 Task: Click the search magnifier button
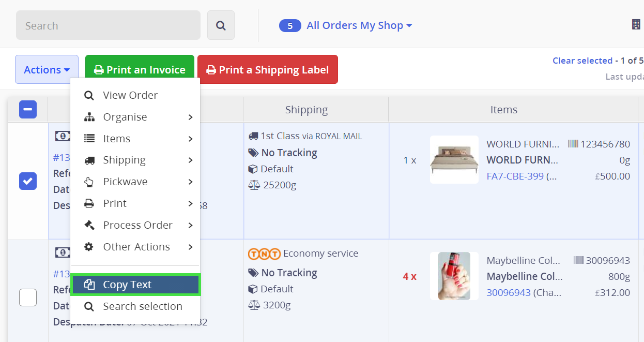click(221, 25)
